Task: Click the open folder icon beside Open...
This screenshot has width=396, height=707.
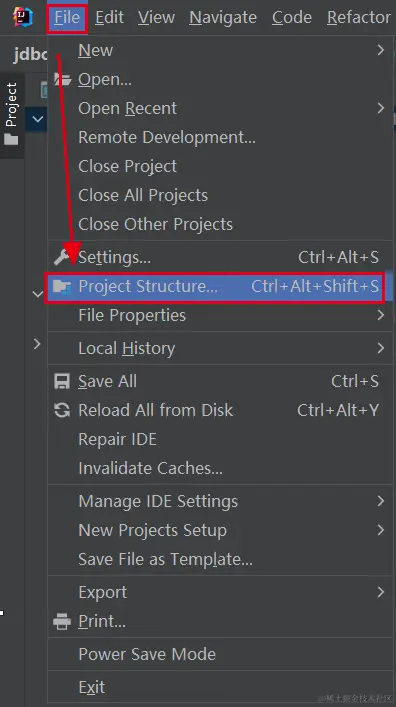Action: pos(62,79)
